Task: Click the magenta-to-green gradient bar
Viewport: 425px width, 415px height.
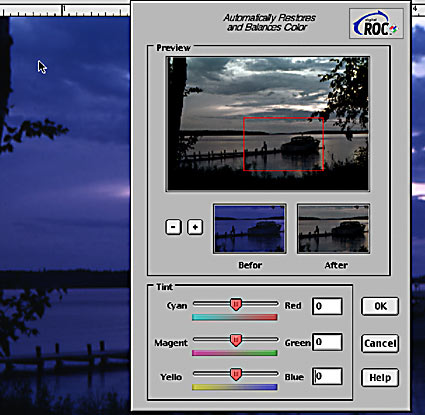Action: [x=235, y=353]
